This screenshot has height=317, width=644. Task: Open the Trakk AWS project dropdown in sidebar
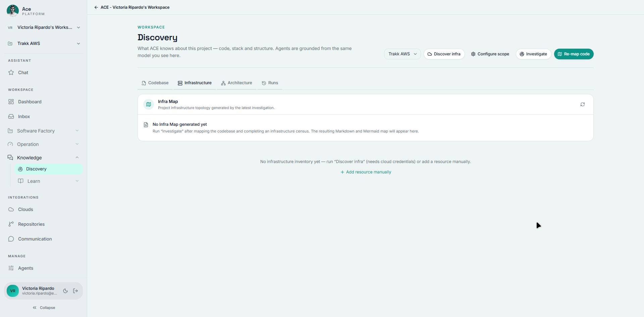pos(44,44)
